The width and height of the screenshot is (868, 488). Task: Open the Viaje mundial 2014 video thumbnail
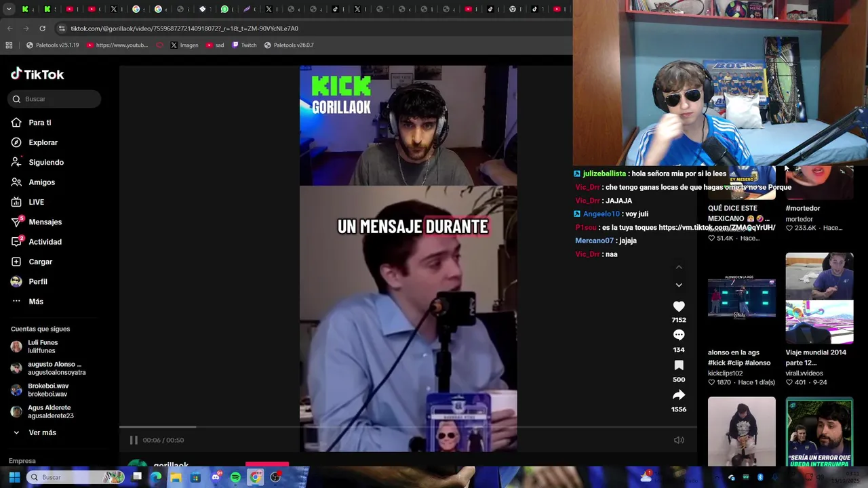[x=819, y=298]
